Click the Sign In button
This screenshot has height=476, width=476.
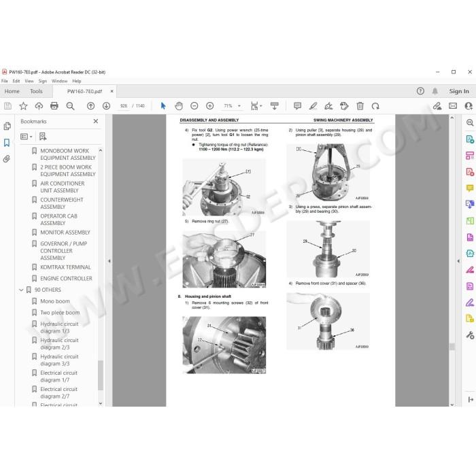pyautogui.click(x=459, y=91)
